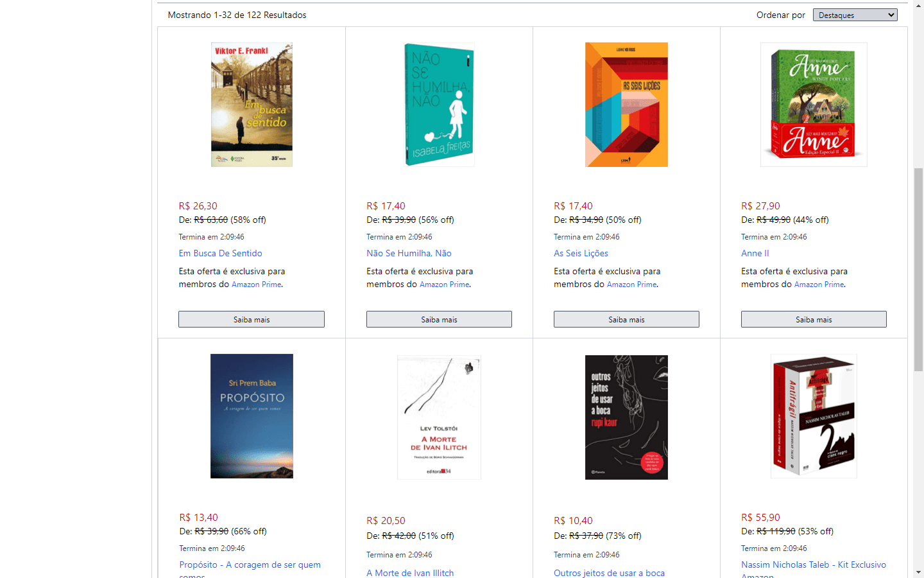This screenshot has height=578, width=924.
Task: Open Não Se Humilha, Não cover image
Action: (439, 105)
